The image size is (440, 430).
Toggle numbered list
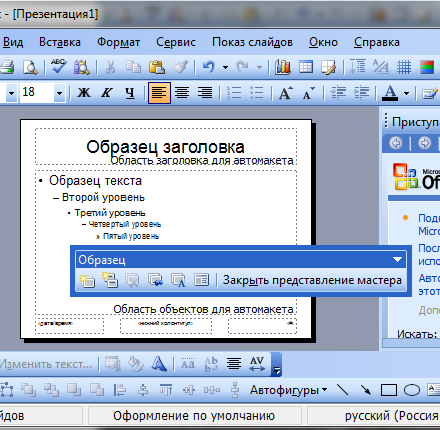coord(234,93)
